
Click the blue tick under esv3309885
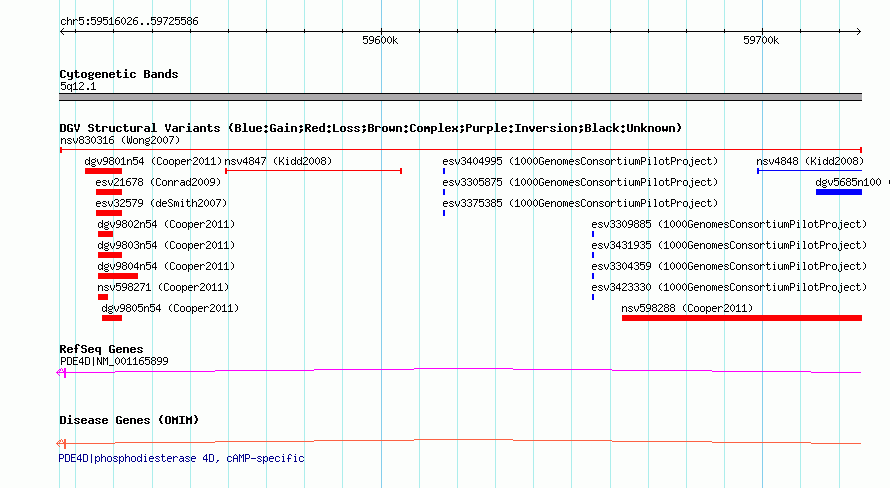[593, 234]
